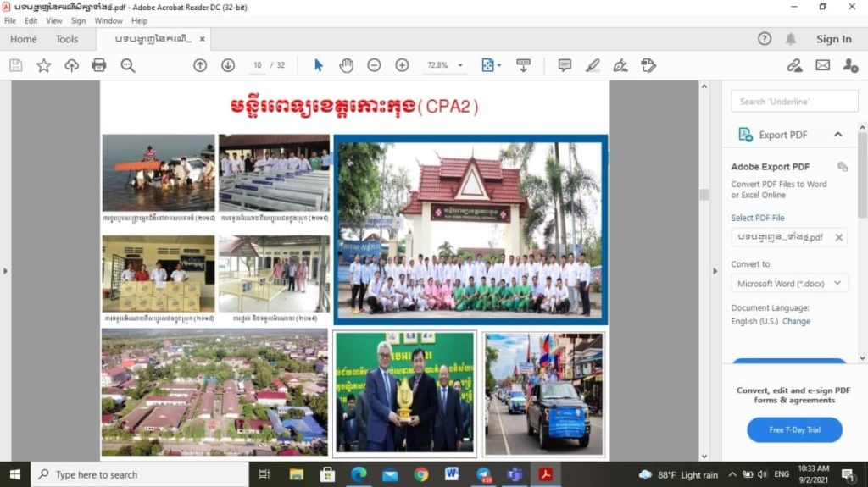Show hidden system tray icons

pos(732,474)
